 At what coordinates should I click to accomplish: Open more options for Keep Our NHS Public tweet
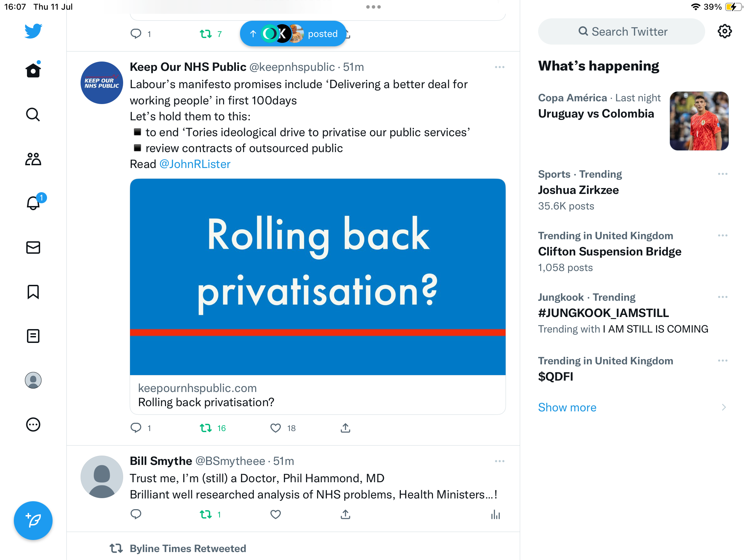[x=500, y=67]
